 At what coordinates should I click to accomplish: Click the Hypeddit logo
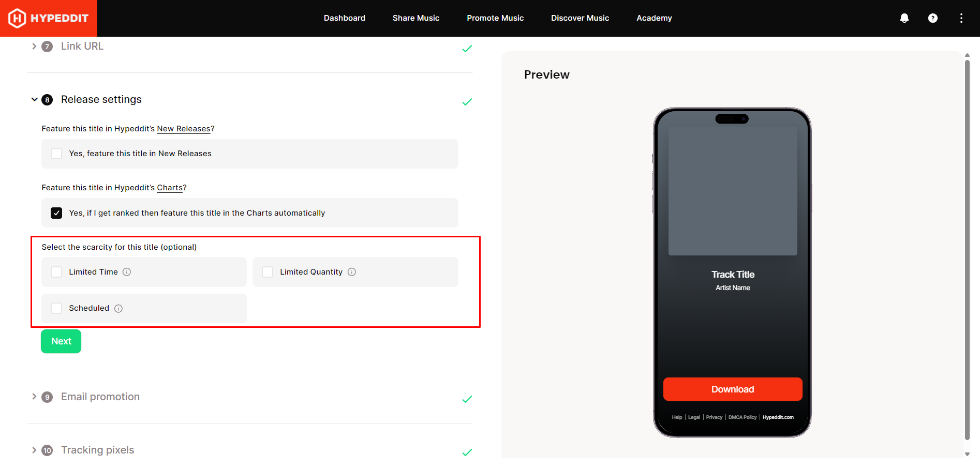click(x=49, y=18)
